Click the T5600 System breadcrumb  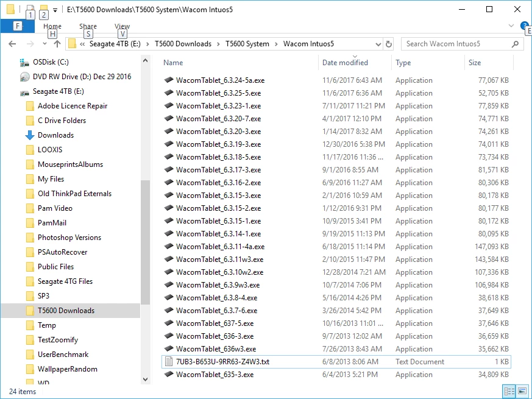(247, 44)
